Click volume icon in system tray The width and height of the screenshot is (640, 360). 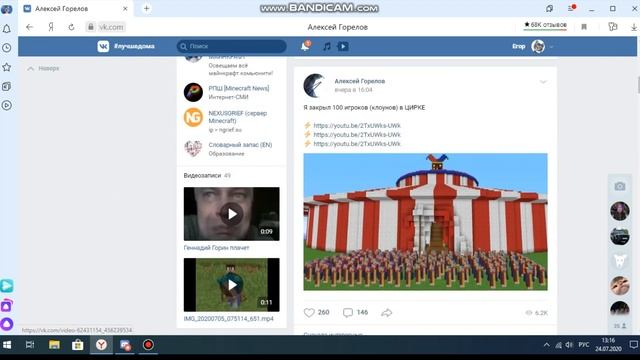569,345
